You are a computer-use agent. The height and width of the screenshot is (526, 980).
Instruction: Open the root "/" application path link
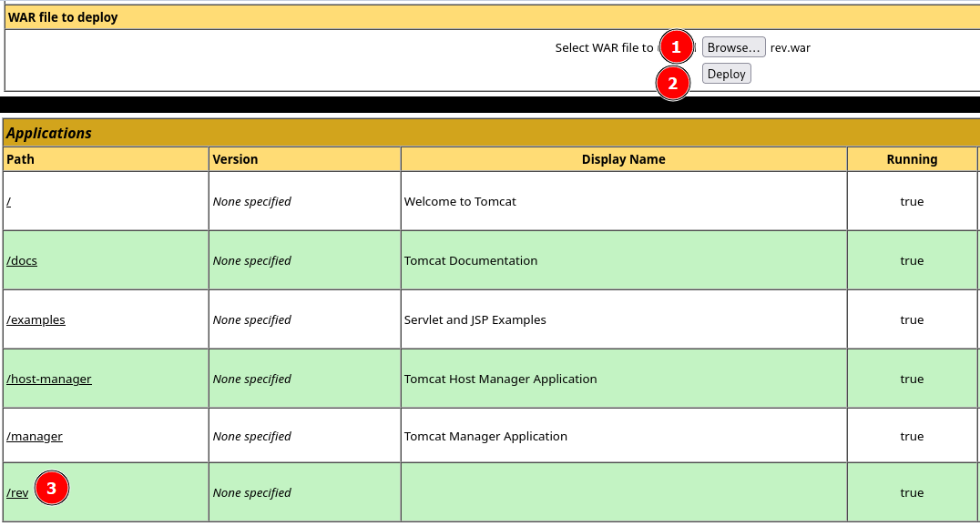pos(9,201)
